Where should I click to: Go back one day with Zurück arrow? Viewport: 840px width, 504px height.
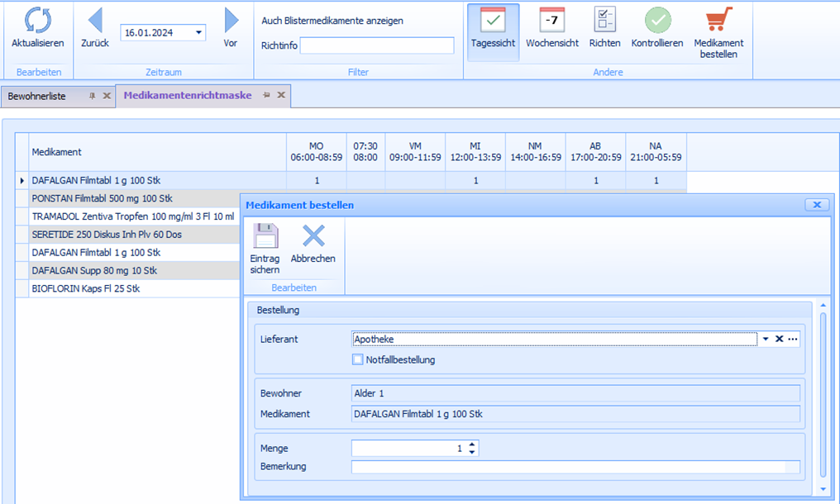tap(95, 21)
